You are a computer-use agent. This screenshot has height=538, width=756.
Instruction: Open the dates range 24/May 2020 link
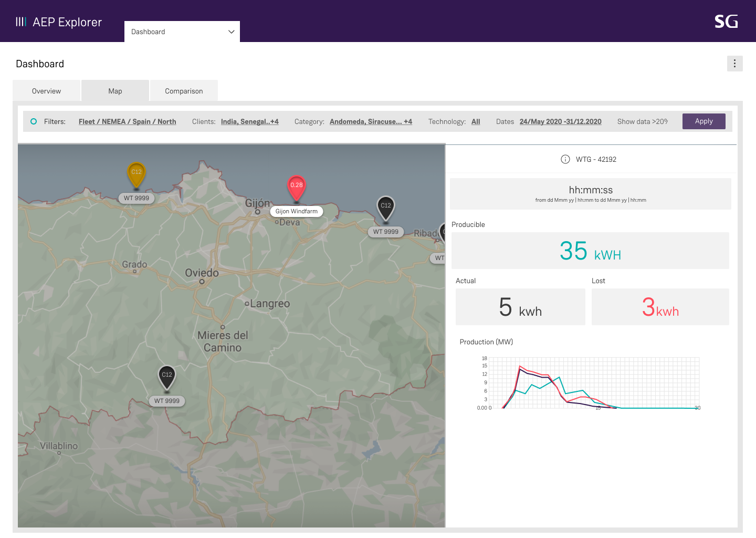pos(561,121)
